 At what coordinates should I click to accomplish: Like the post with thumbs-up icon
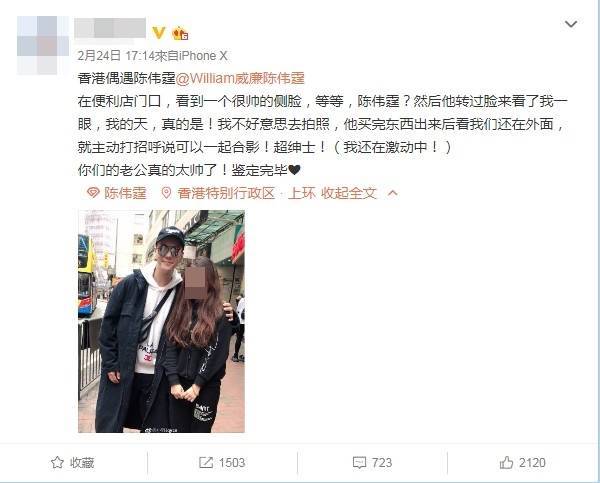tap(506, 462)
